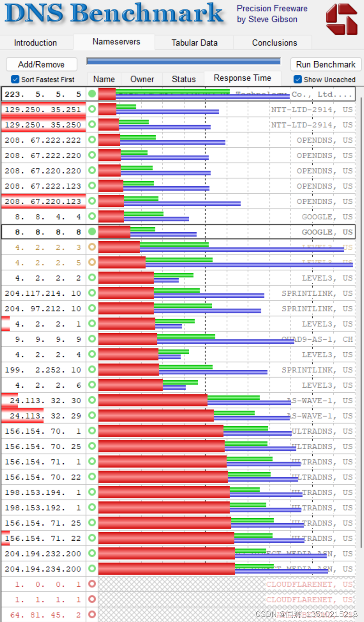This screenshot has height=622, width=364.
Task: Click status icon for 199.2.252.10
Action: pyautogui.click(x=92, y=369)
